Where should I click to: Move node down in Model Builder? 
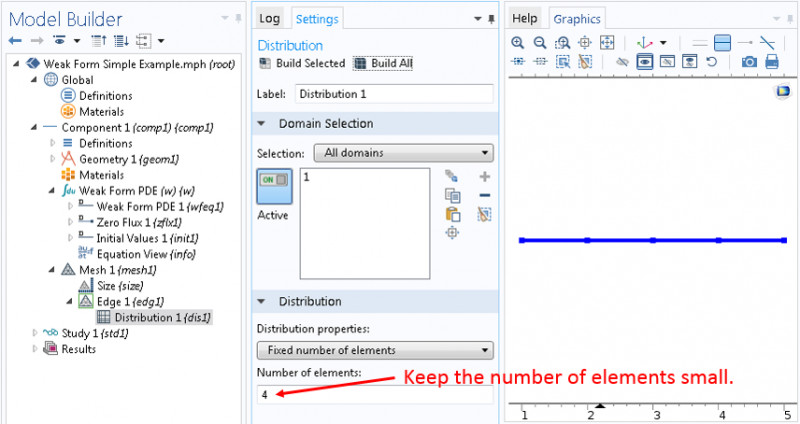[121, 41]
